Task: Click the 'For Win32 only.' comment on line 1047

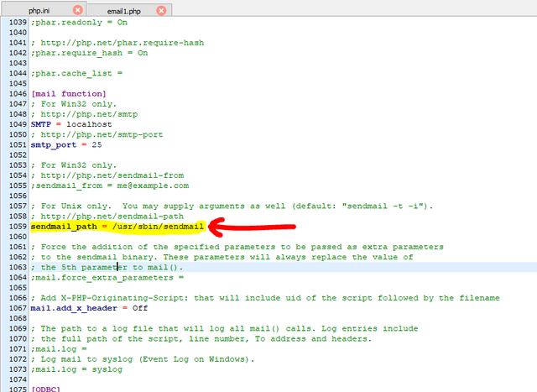Action: pos(74,104)
